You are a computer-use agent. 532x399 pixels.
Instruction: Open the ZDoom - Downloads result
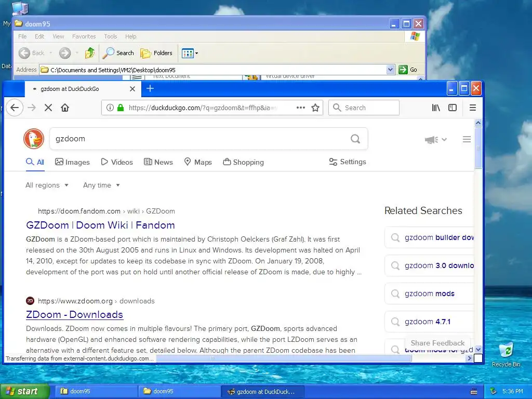(75, 314)
